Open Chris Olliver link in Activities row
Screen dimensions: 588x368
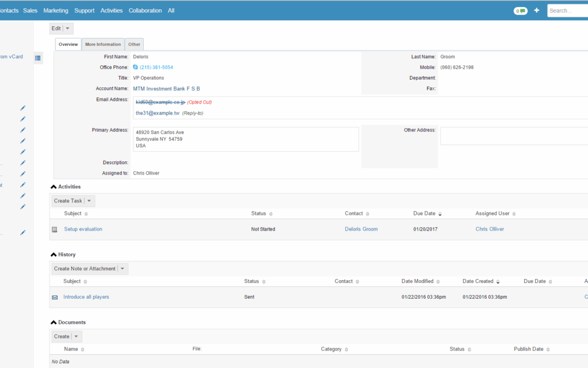click(x=490, y=229)
